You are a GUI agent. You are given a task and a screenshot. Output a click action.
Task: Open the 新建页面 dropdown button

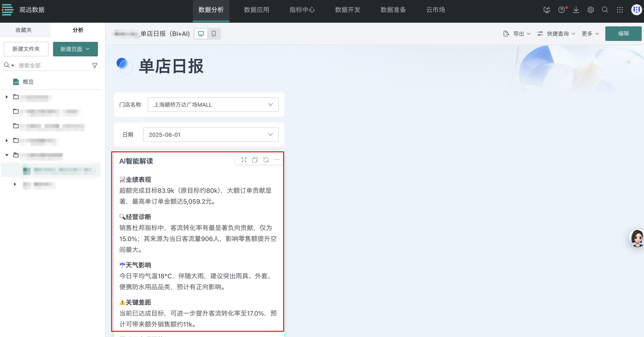(x=75, y=49)
